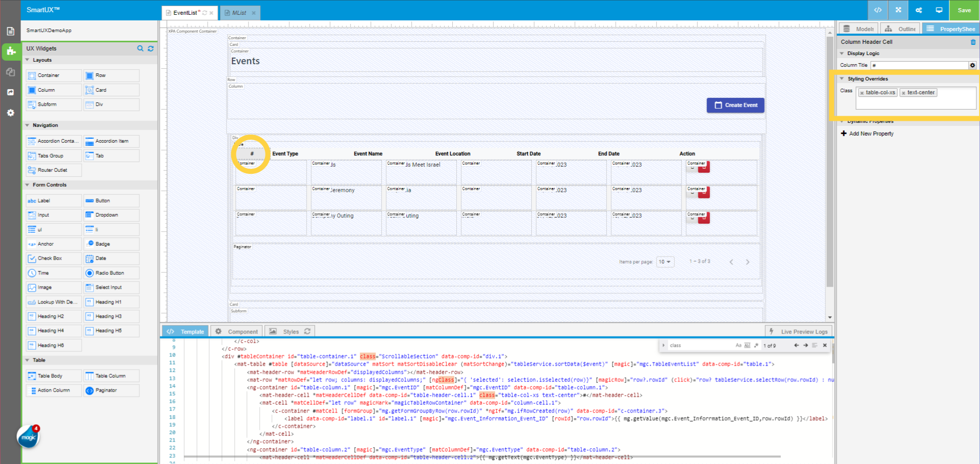Refresh the UX Widgets list

pyautogui.click(x=151, y=48)
